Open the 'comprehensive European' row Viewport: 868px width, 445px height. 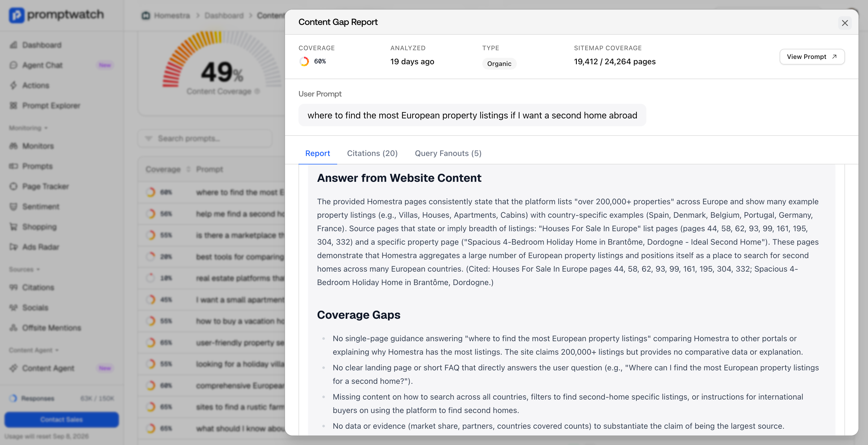click(212, 385)
